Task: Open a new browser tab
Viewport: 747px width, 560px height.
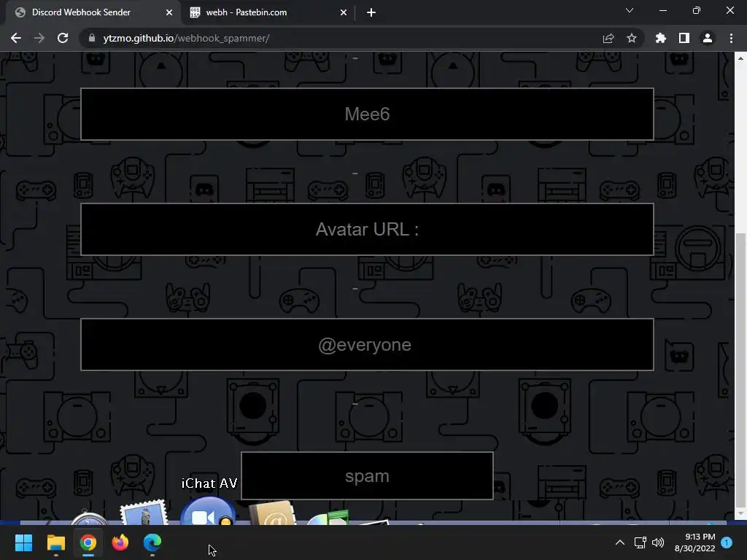Action: [x=371, y=12]
